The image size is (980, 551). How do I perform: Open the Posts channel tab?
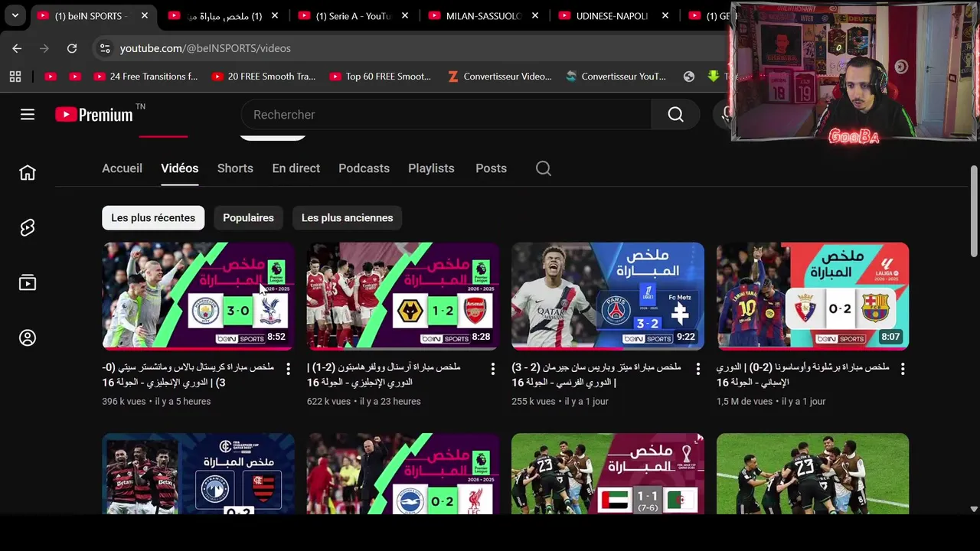pyautogui.click(x=491, y=168)
